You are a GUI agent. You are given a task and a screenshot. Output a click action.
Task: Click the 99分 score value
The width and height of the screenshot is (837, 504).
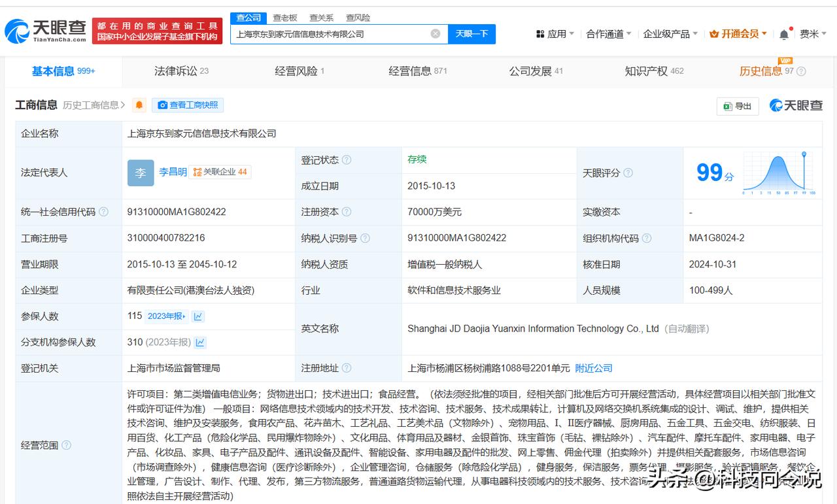coord(715,173)
